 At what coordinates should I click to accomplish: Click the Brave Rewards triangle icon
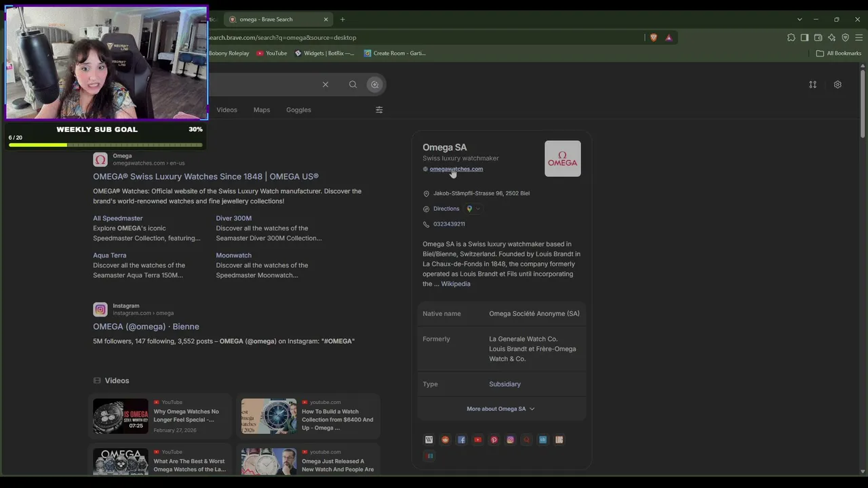pos(669,38)
